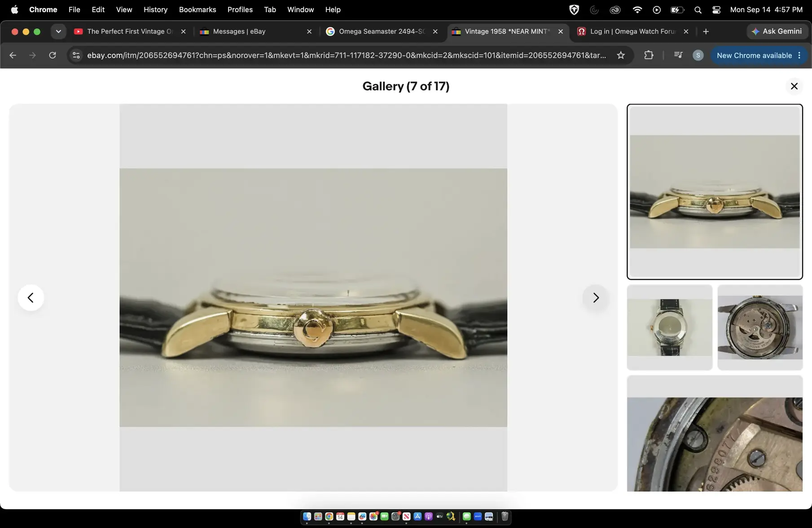Open News from the dock
Viewport: 812px width, 528px height.
pyautogui.click(x=406, y=516)
